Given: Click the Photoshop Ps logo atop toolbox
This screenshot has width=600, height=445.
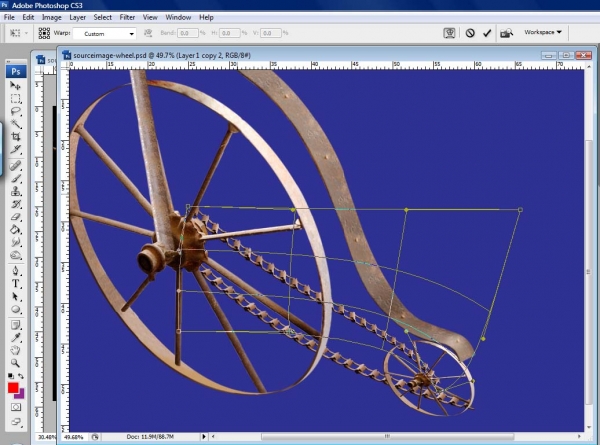Looking at the screenshot, I should pyautogui.click(x=16, y=71).
